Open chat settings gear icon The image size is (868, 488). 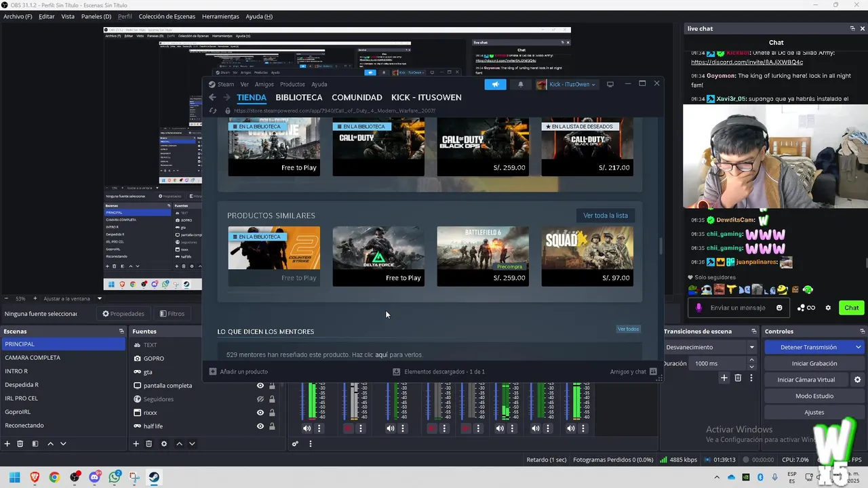point(828,308)
